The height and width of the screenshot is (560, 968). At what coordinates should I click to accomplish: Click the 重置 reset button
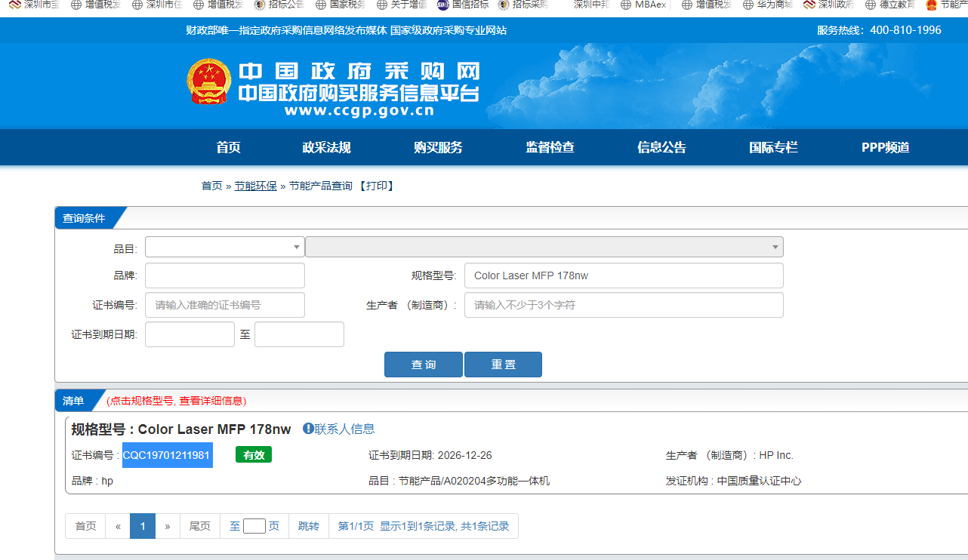click(503, 365)
